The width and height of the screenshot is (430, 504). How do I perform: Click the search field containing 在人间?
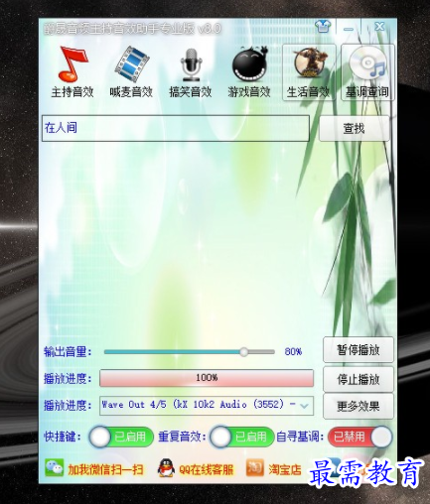coord(176,128)
